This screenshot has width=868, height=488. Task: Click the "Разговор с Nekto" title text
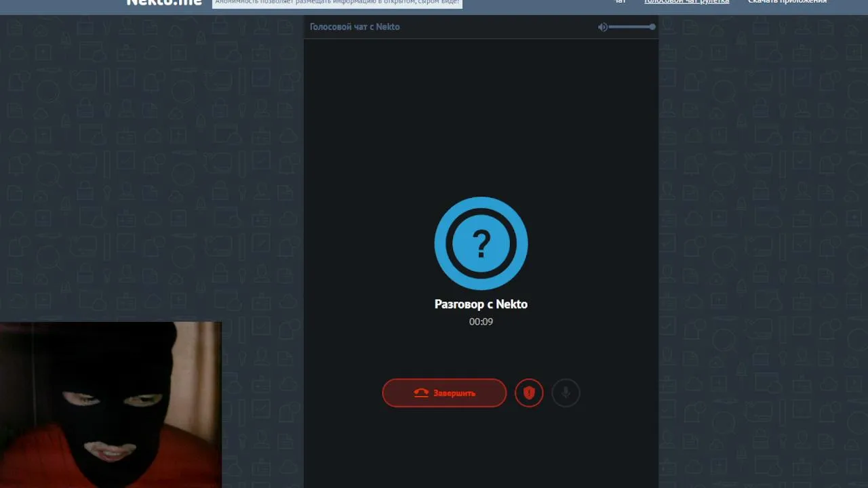click(481, 304)
